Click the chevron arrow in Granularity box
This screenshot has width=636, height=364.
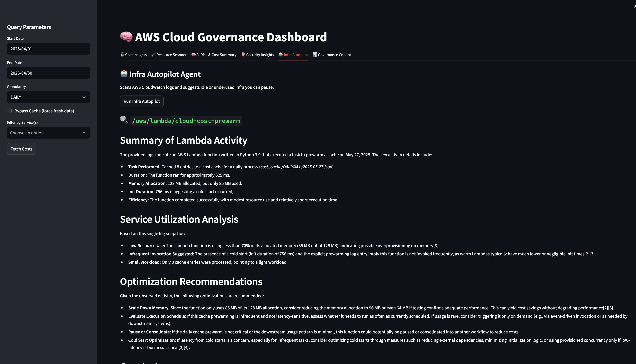click(x=84, y=97)
